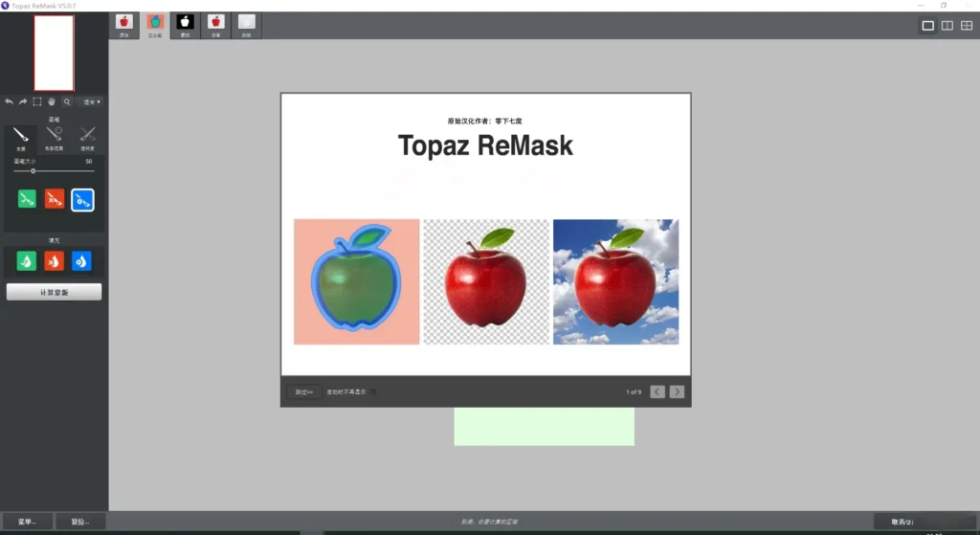Open the zoom fit dropdown

click(91, 101)
